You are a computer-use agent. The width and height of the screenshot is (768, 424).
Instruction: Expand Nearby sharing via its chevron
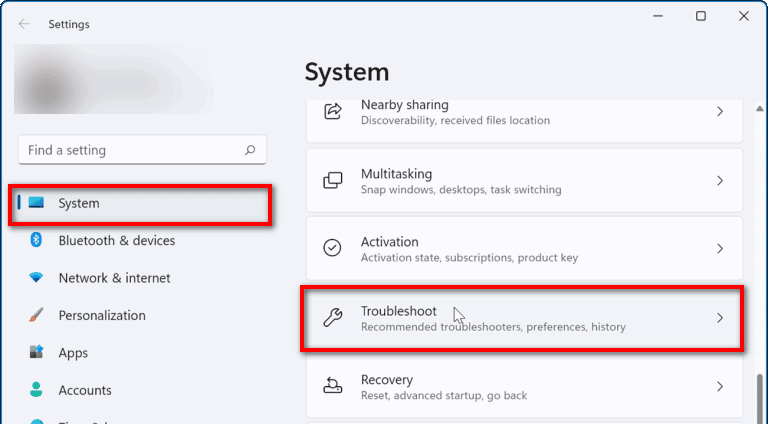click(x=720, y=112)
